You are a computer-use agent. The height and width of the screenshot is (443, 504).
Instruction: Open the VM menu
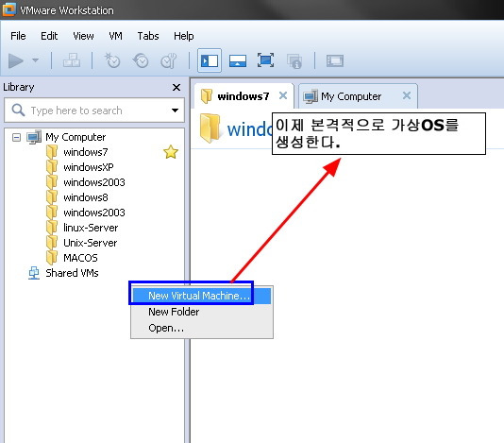[x=115, y=36]
